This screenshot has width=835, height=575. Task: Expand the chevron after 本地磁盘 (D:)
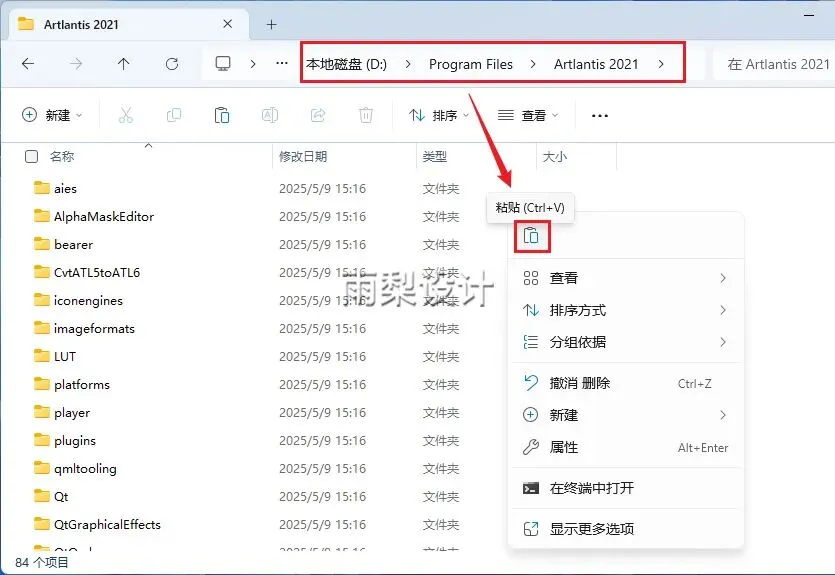[x=408, y=64]
